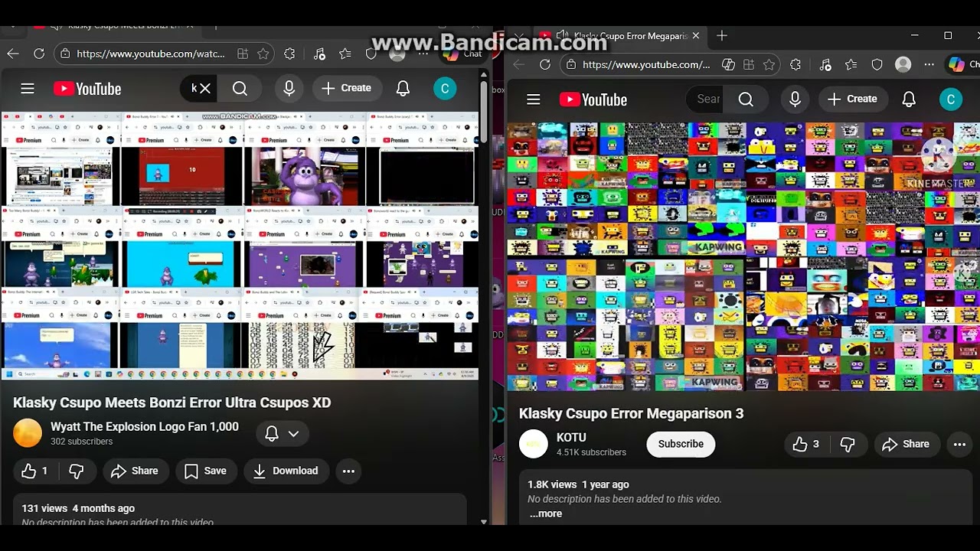
Task: Open the split screen icon in the left address bar
Action: pyautogui.click(x=243, y=54)
